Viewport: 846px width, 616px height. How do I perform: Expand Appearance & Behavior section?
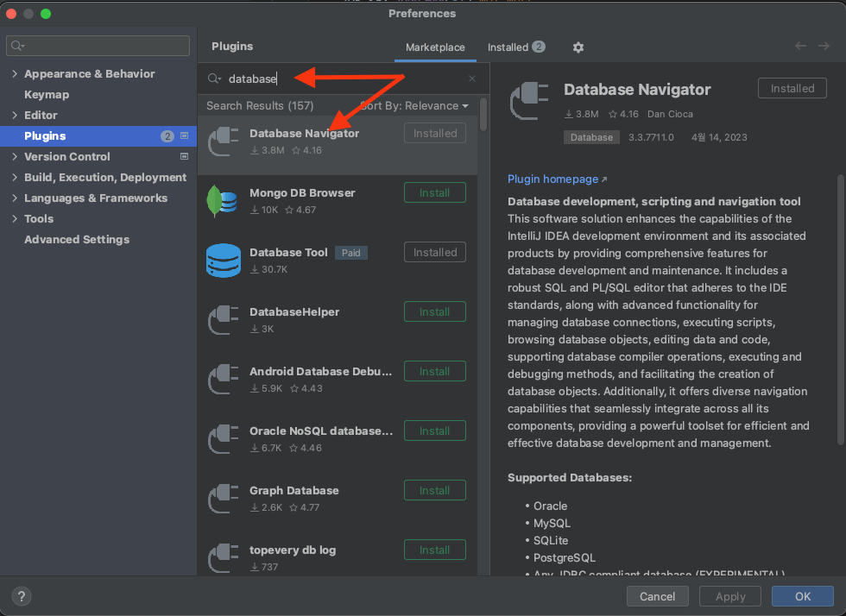click(15, 74)
